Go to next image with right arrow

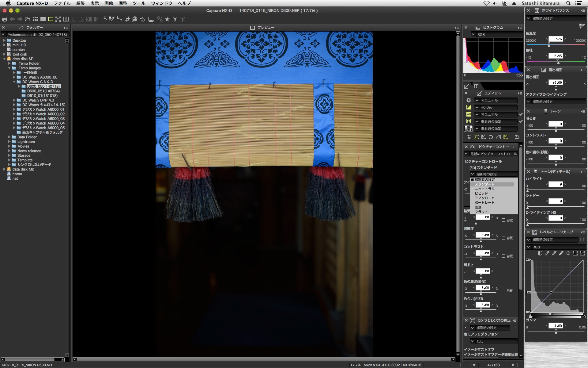513,365
